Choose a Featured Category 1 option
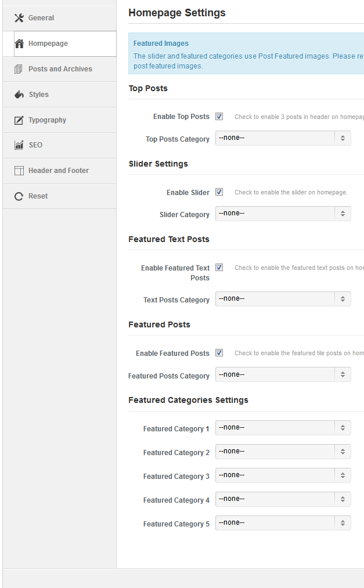 click(283, 428)
